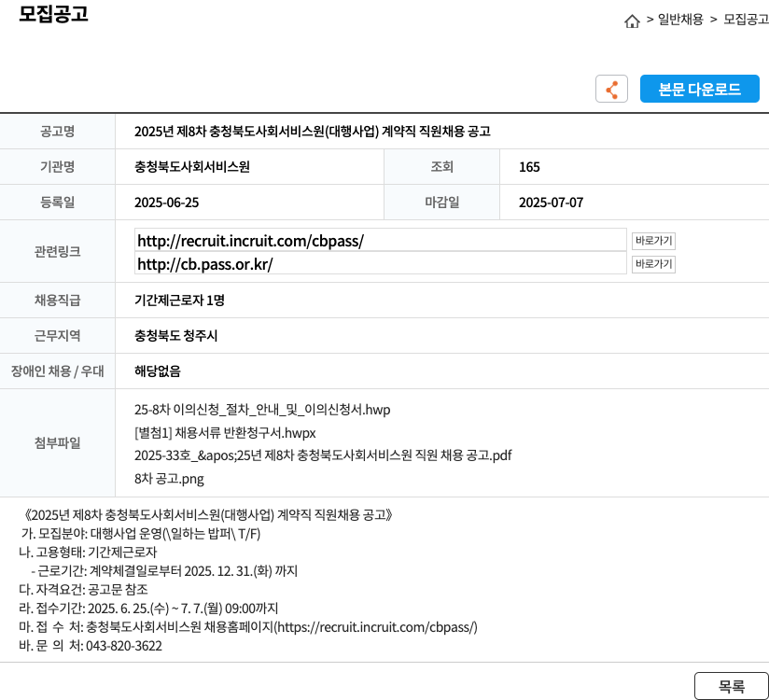The height and width of the screenshot is (700, 769).
Task: Click the 모집공고 page heading
Action: [53, 13]
